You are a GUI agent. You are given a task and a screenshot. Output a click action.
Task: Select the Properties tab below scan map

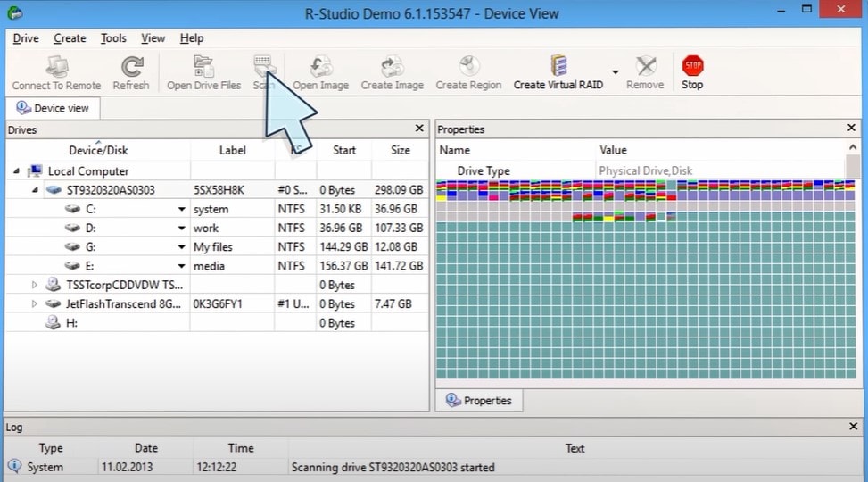tap(479, 401)
